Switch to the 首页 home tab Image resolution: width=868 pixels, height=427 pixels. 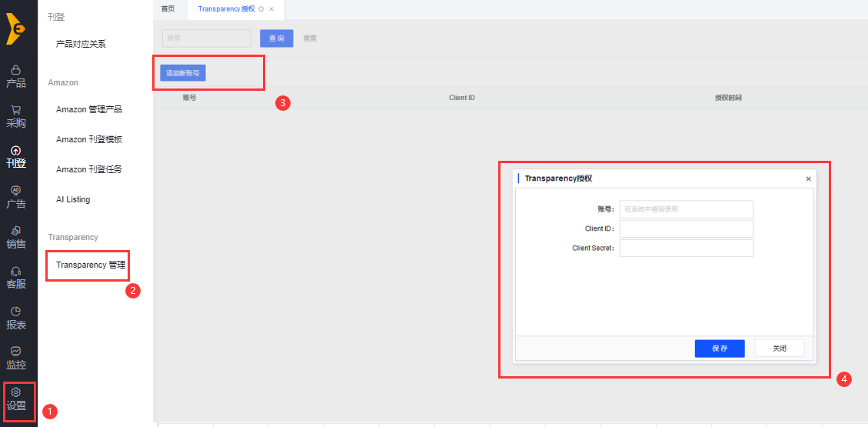[x=168, y=9]
